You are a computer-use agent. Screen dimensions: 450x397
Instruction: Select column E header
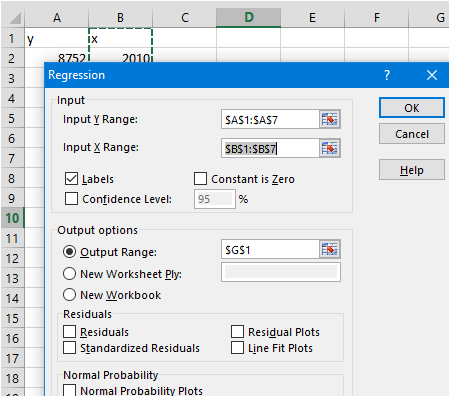click(x=312, y=18)
